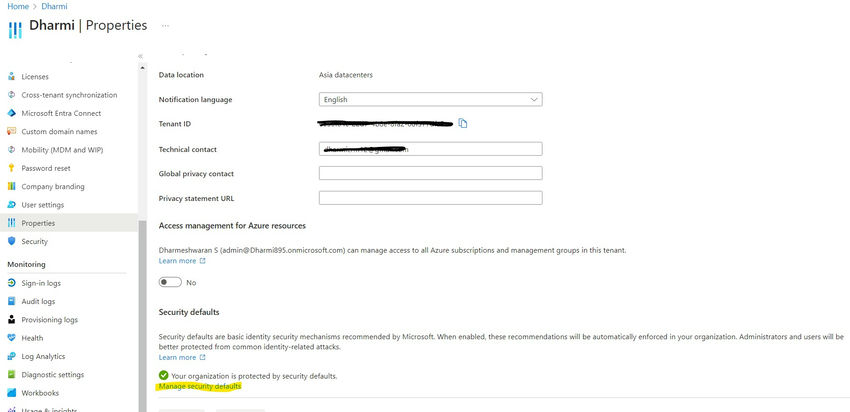Click Learn more under Security defaults
The height and width of the screenshot is (412, 850).
tap(182, 357)
